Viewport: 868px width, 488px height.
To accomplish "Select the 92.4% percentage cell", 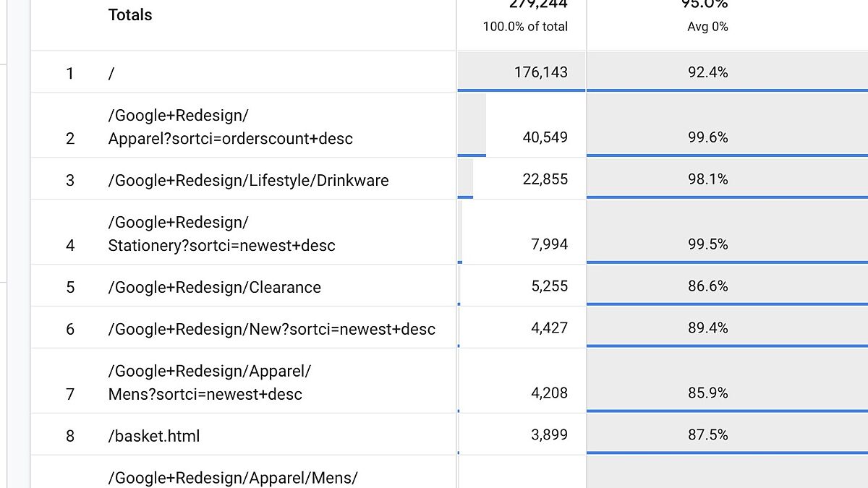I will tap(706, 71).
